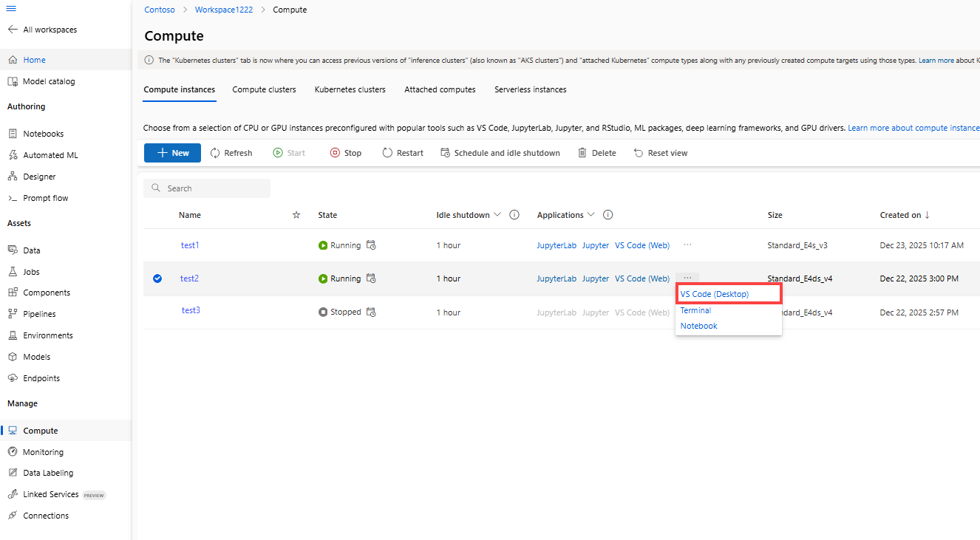The image size is (980, 540).
Task: Select the Pipelines icon under Assets
Action: tap(13, 313)
